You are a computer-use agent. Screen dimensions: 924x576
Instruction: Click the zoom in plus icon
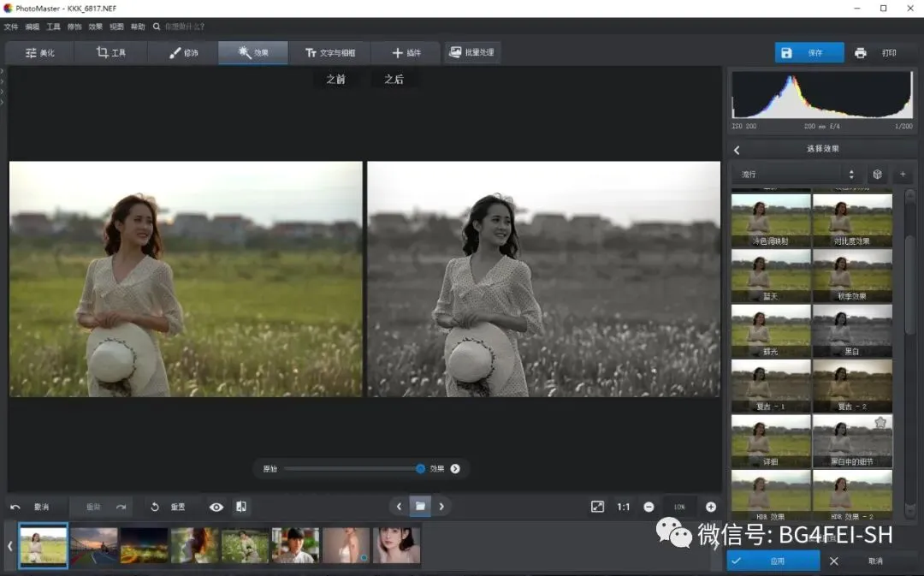tap(710, 507)
